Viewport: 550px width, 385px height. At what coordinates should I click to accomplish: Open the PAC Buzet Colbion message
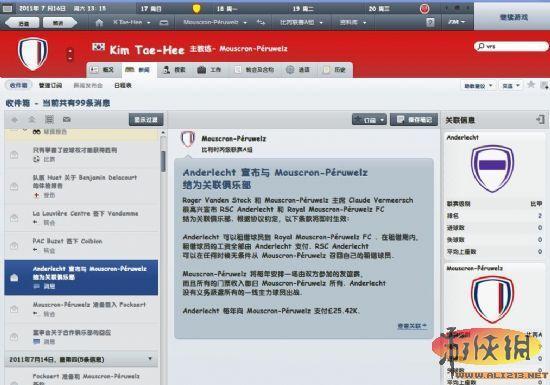pyautogui.click(x=81, y=245)
